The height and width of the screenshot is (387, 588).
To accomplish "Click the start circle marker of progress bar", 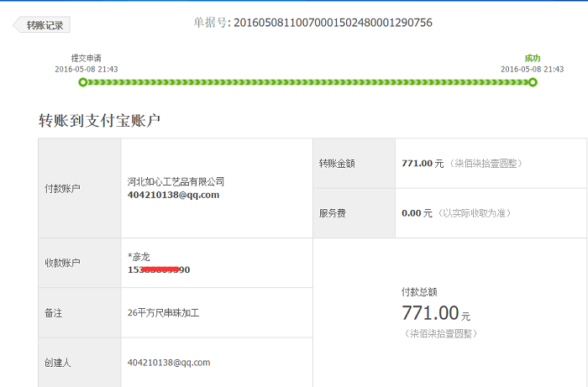I will click(x=83, y=82).
